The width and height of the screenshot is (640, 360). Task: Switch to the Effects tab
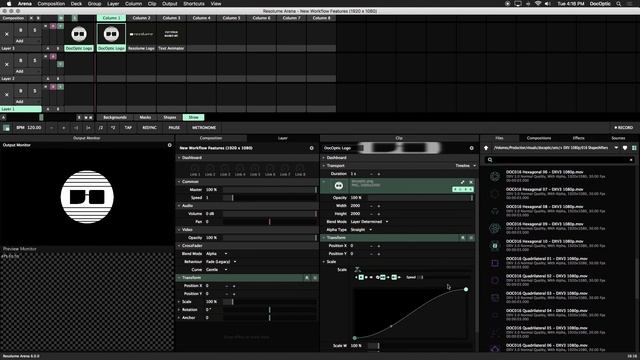point(578,138)
